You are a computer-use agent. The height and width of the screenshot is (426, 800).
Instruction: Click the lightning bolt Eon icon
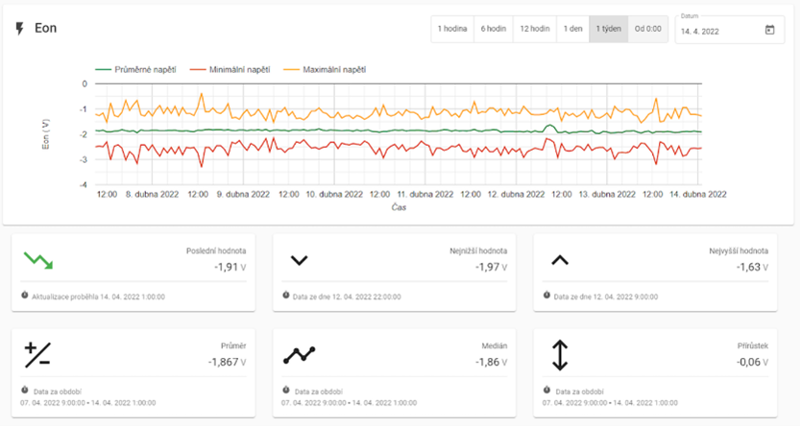click(x=19, y=28)
